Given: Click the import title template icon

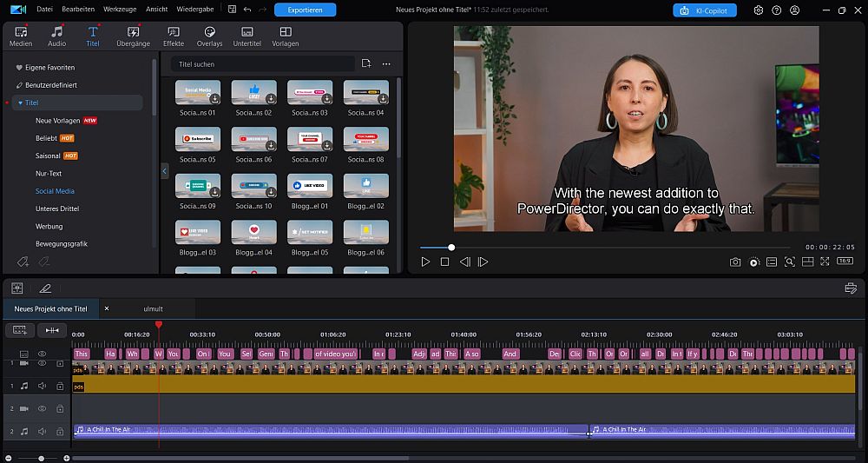Looking at the screenshot, I should [366, 63].
